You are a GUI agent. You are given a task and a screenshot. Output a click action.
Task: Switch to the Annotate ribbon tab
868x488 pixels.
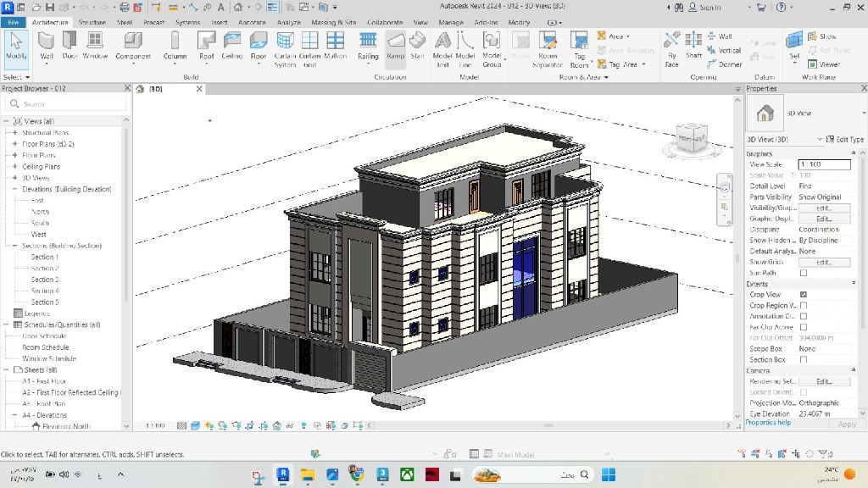coord(252,23)
